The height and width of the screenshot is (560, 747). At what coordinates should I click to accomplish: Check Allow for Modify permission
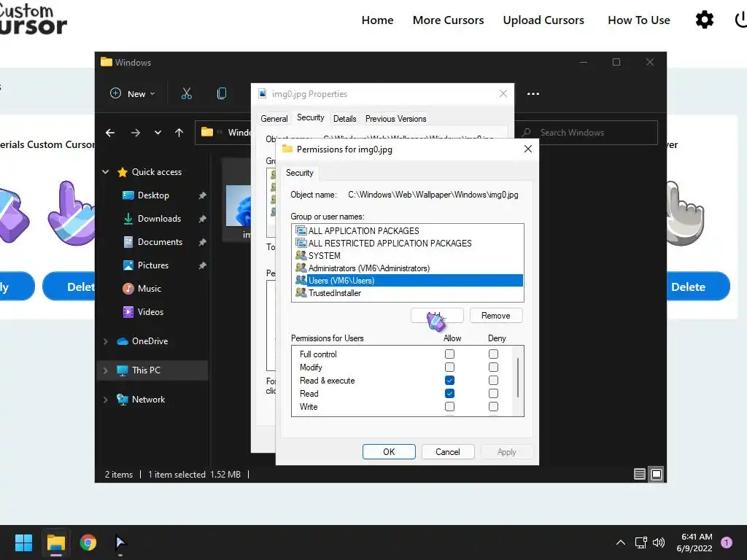click(449, 367)
